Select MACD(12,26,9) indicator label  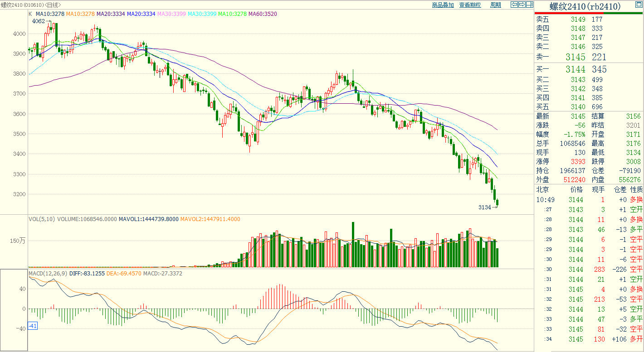[x=48, y=274]
